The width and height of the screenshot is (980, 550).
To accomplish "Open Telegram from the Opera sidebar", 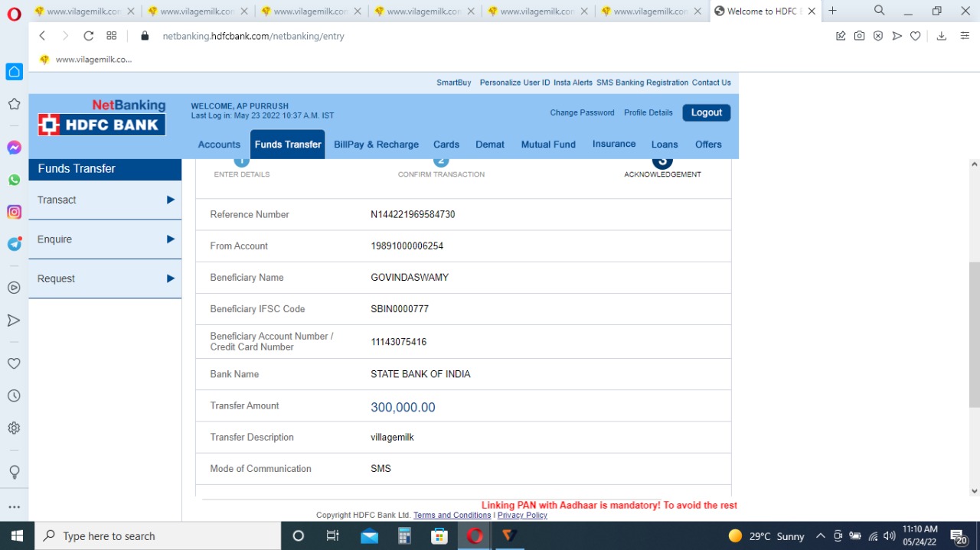I will (14, 244).
